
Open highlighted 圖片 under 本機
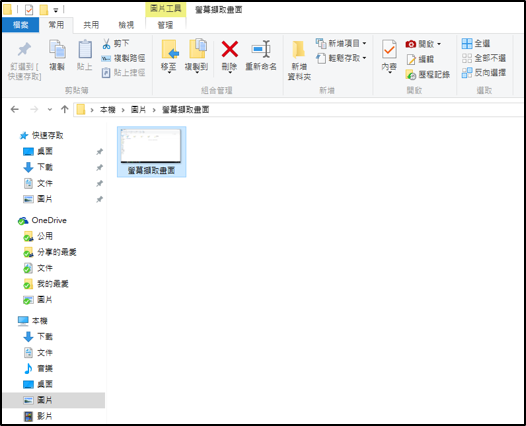pyautogui.click(x=54, y=400)
